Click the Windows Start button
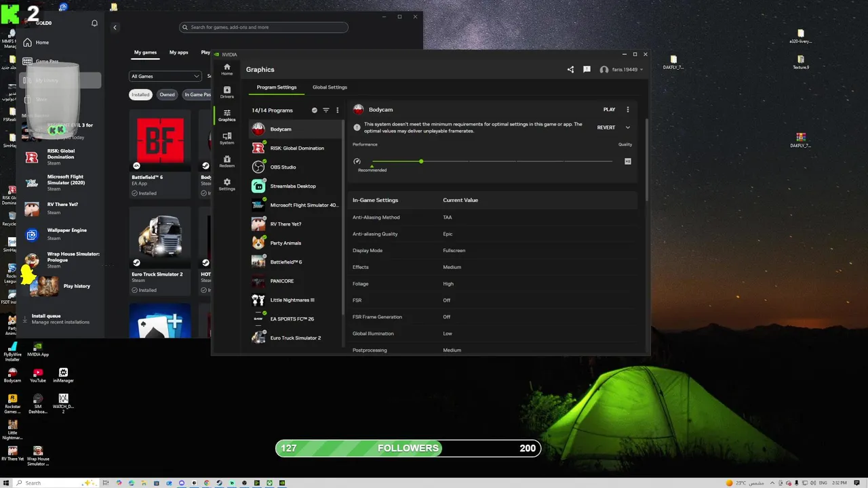 pyautogui.click(x=6, y=483)
